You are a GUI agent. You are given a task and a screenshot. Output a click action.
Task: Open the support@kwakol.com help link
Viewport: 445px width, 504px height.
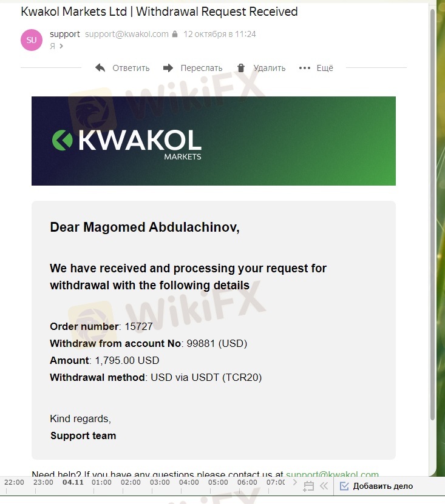332,475
